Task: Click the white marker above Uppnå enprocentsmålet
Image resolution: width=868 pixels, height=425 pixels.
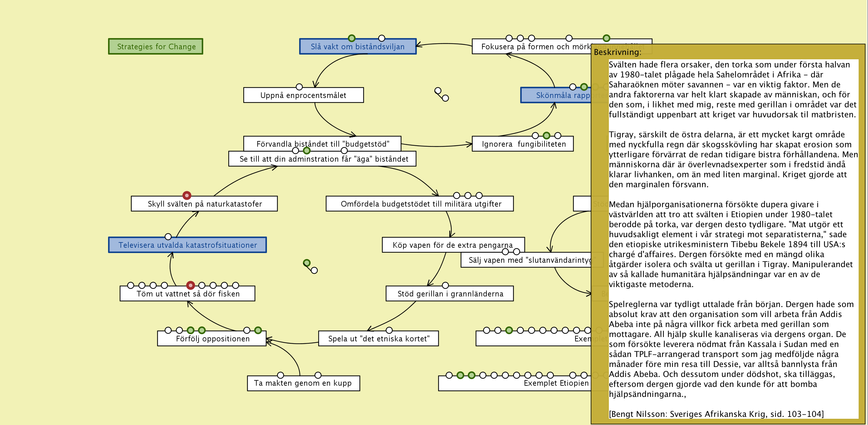Action: [299, 87]
